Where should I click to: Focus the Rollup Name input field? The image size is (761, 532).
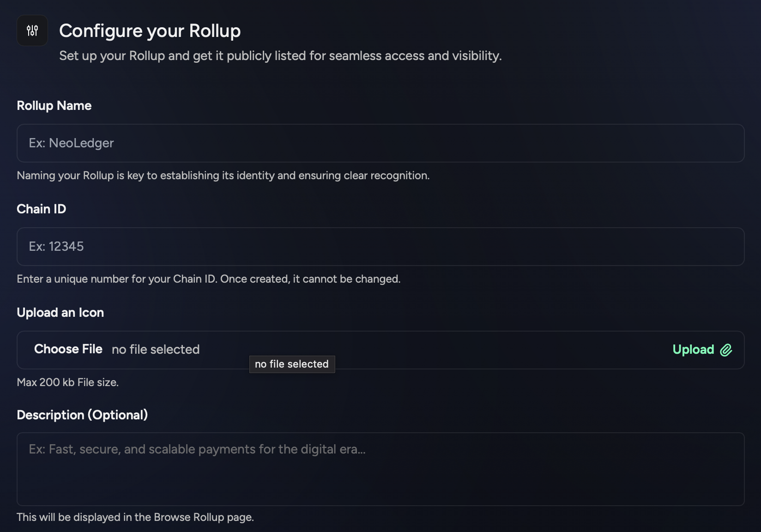(380, 143)
